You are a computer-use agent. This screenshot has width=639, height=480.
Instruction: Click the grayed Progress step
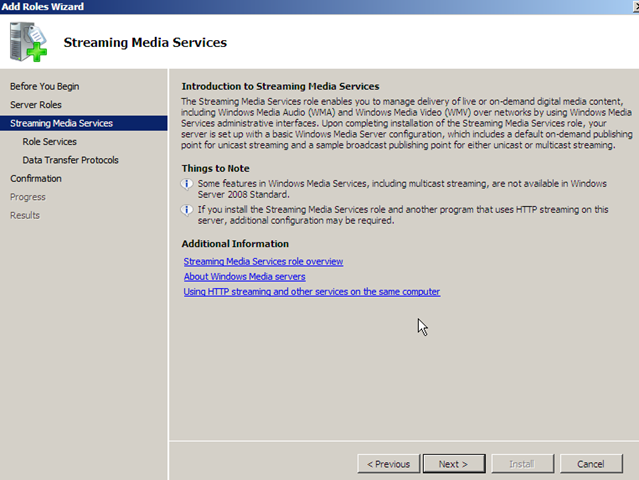28,197
